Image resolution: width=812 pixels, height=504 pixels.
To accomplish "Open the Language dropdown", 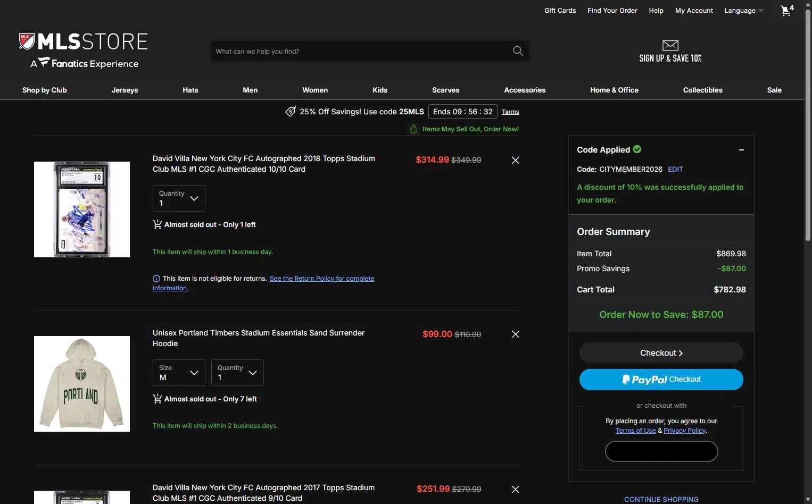I will [x=744, y=11].
